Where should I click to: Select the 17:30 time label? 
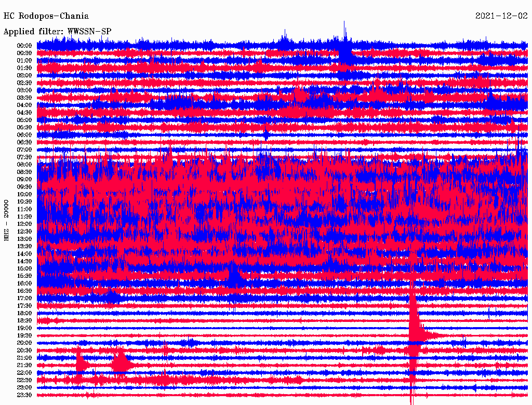(24, 306)
